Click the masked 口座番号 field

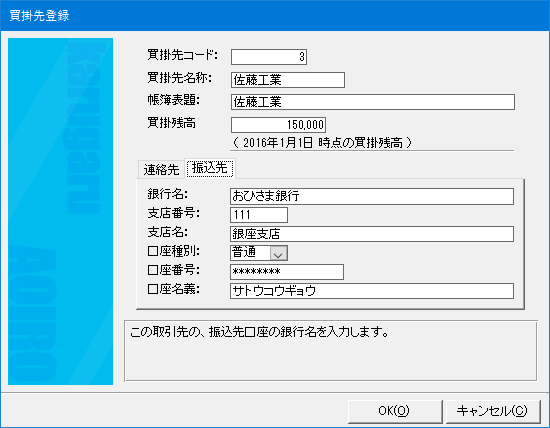[x=287, y=272]
